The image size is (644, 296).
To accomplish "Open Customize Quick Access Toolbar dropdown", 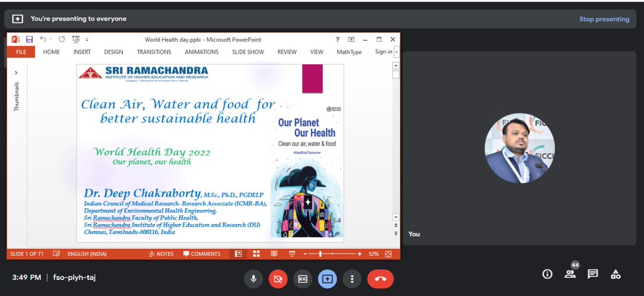I will (x=87, y=40).
